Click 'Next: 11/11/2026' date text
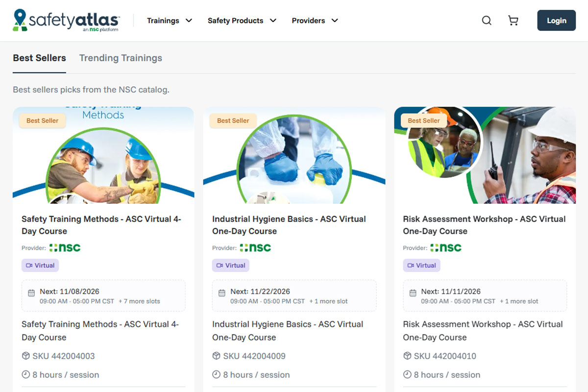This screenshot has height=392, width=588. pos(451,292)
